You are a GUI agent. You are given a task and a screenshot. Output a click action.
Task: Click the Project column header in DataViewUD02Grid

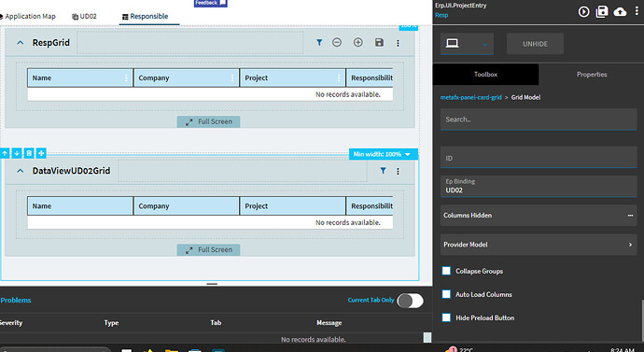[x=293, y=205]
